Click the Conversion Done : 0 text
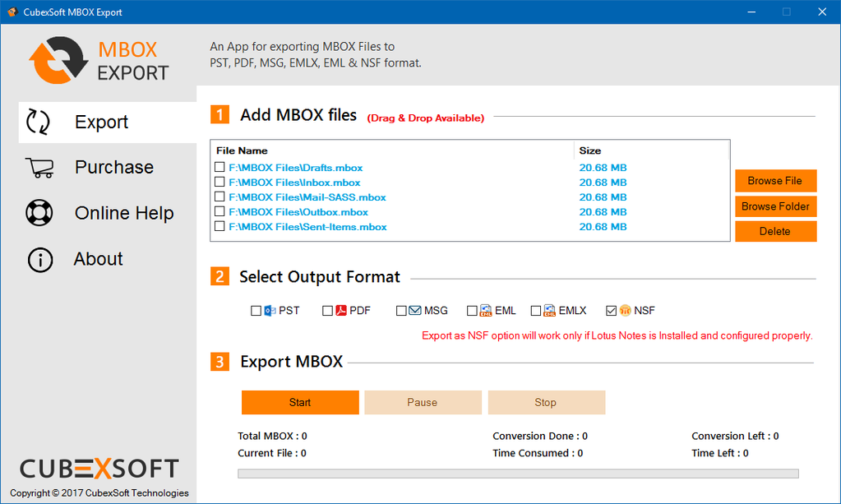 (540, 436)
